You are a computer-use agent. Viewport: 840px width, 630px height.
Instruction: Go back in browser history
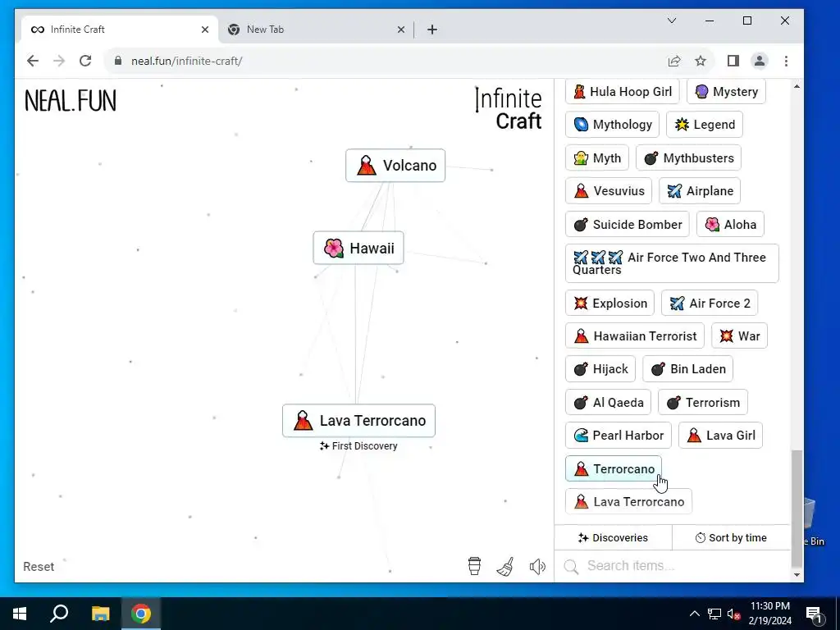(x=33, y=61)
